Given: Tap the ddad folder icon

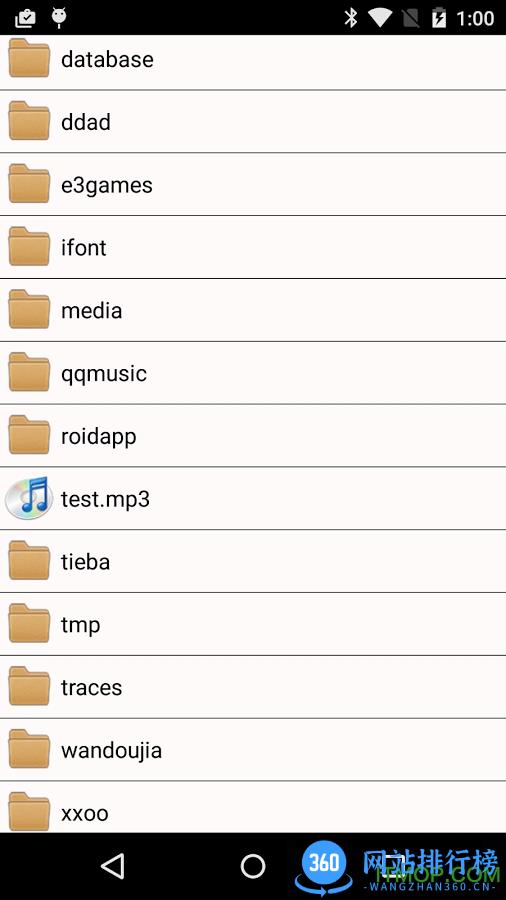Looking at the screenshot, I should pyautogui.click(x=29, y=121).
